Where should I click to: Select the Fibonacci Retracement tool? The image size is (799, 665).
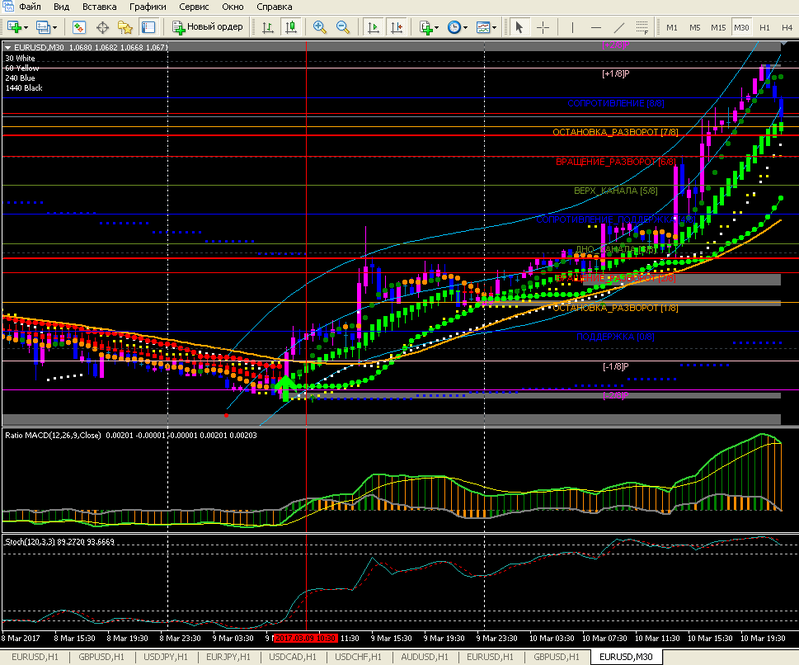tap(642, 27)
